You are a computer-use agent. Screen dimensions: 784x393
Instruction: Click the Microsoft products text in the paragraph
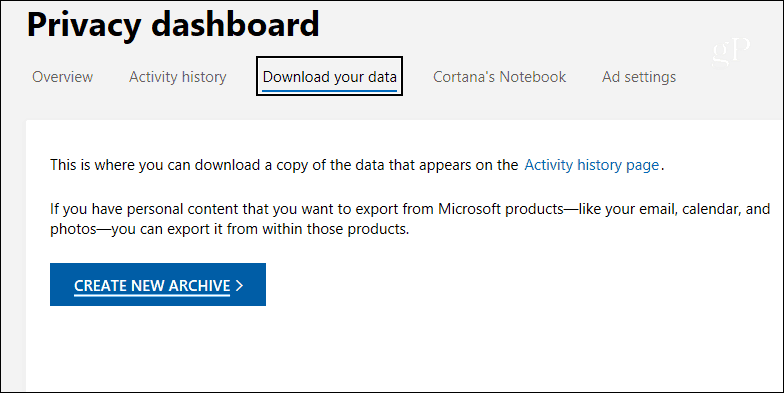coord(501,208)
